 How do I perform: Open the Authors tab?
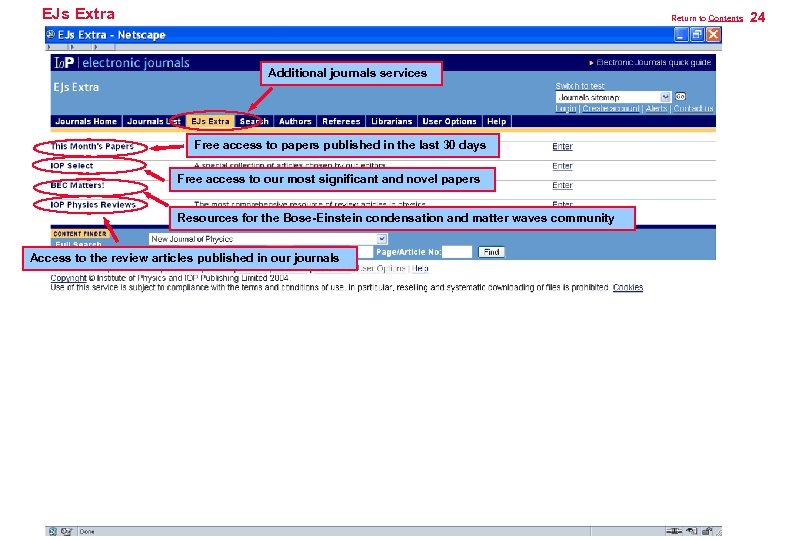(x=295, y=122)
